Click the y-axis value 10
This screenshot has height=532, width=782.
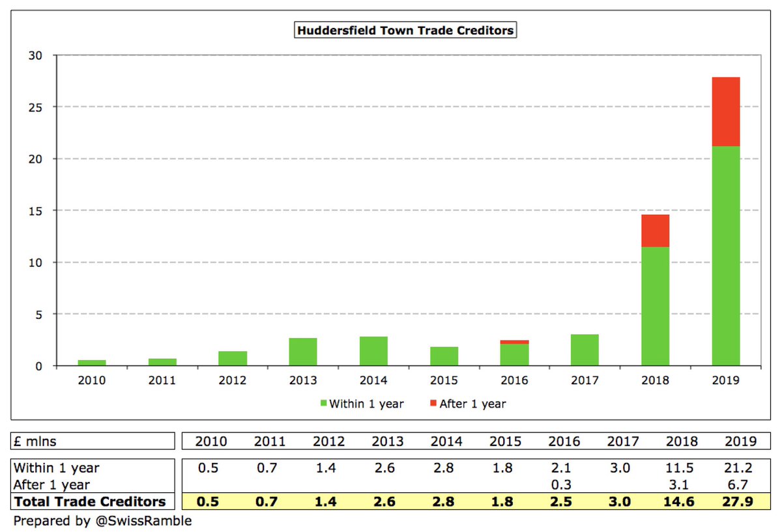[36, 262]
